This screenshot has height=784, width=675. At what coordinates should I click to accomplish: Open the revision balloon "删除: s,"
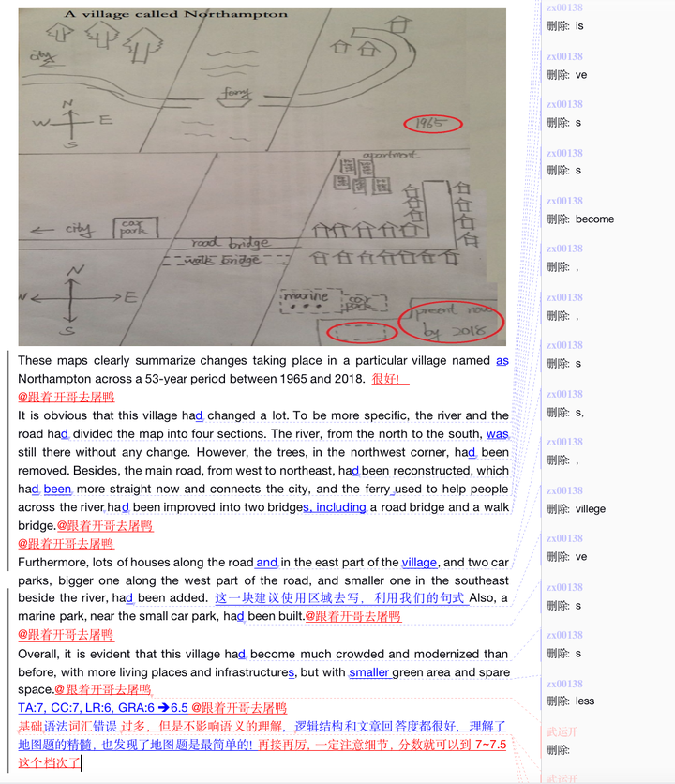[565, 413]
